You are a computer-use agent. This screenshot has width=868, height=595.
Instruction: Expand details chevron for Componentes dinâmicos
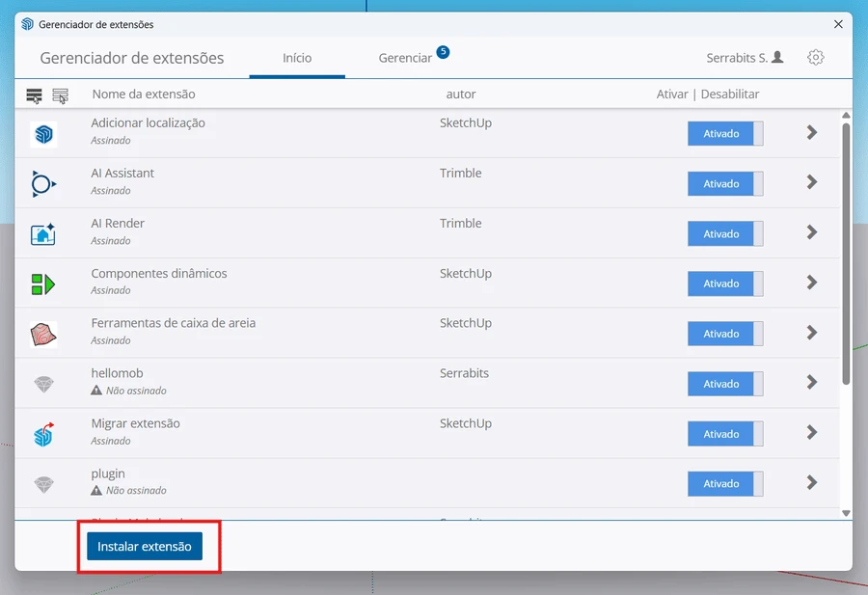tap(811, 283)
